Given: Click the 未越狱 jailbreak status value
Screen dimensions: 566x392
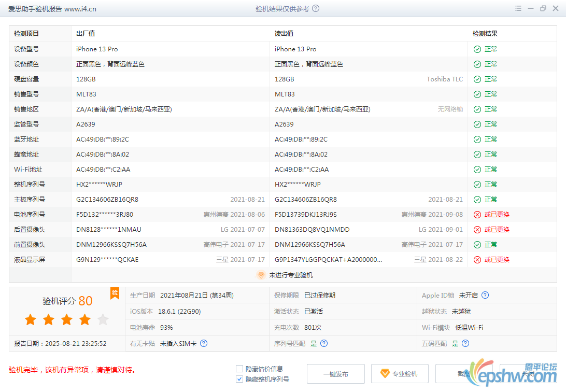Looking at the screenshot, I should point(461,312).
